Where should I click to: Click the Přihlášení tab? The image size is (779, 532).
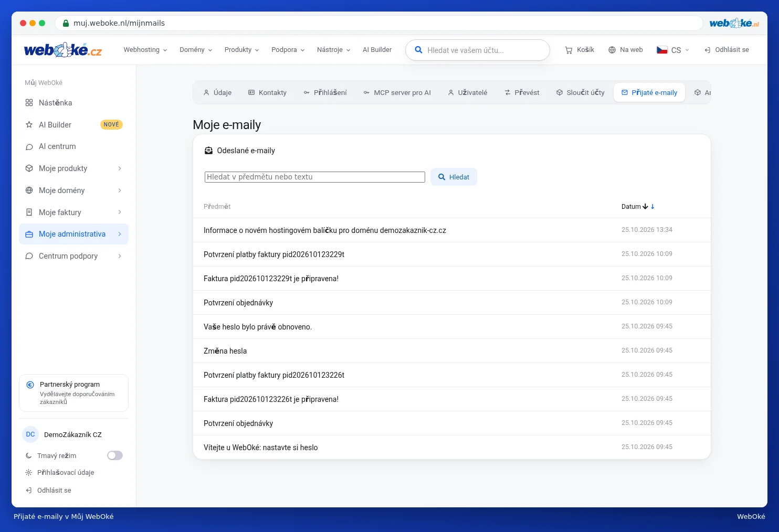325,93
